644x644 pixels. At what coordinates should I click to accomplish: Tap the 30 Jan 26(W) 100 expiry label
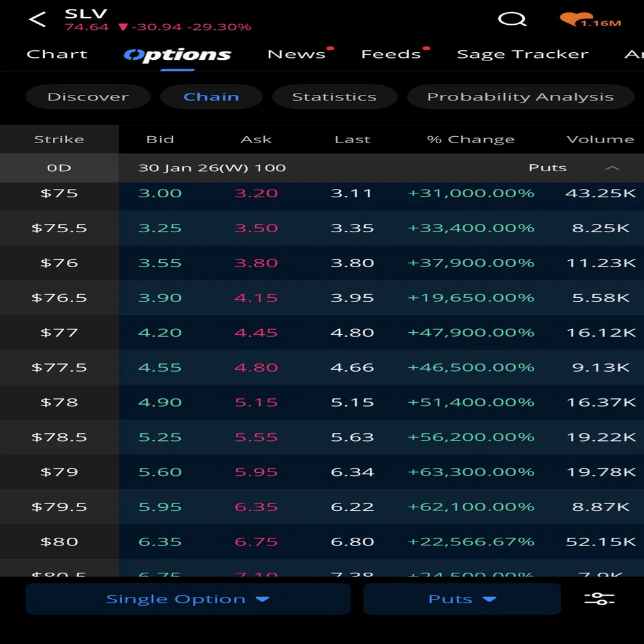(212, 168)
